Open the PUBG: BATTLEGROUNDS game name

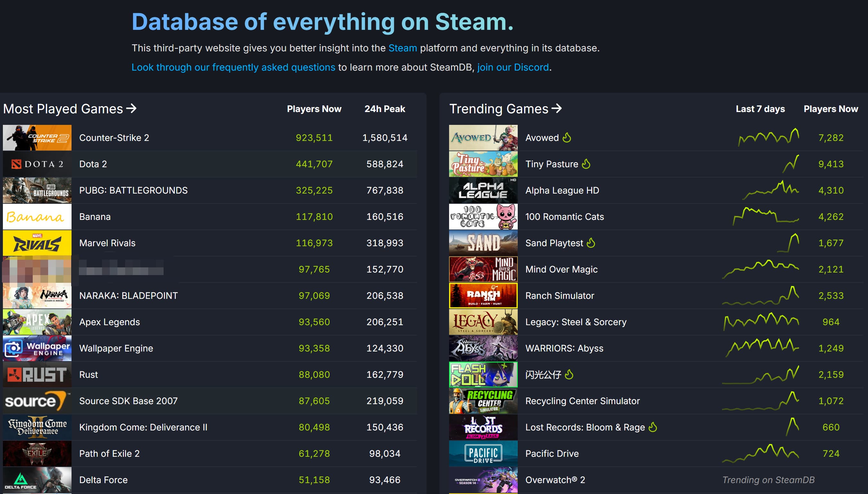pyautogui.click(x=133, y=190)
